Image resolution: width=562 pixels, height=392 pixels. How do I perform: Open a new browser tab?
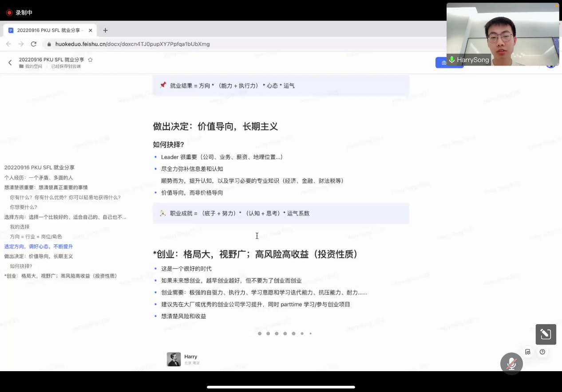[x=105, y=30]
